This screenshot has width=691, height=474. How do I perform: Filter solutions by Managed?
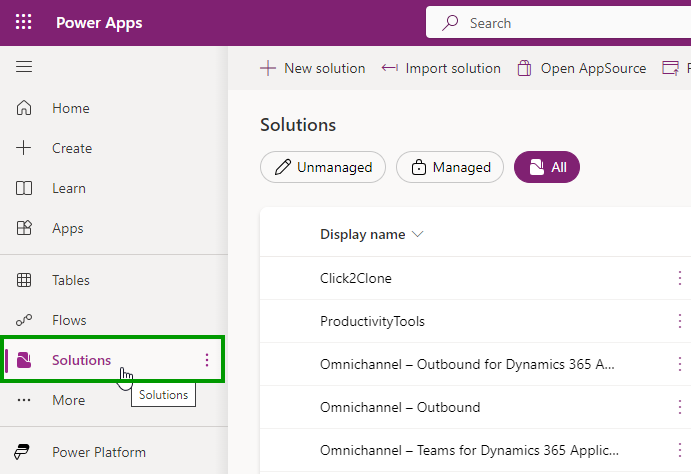pyautogui.click(x=450, y=167)
